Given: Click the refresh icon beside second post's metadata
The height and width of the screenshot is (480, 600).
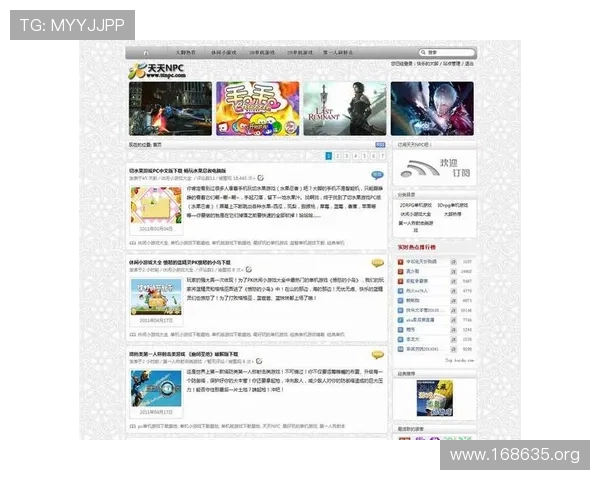Looking at the screenshot, I should [x=249, y=269].
